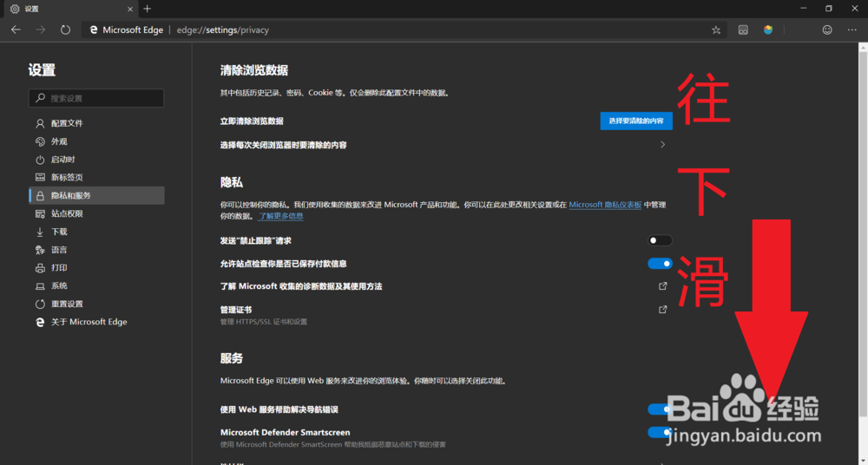Open external link icon for 管理证书
This screenshot has width=868, height=465.
662,310
